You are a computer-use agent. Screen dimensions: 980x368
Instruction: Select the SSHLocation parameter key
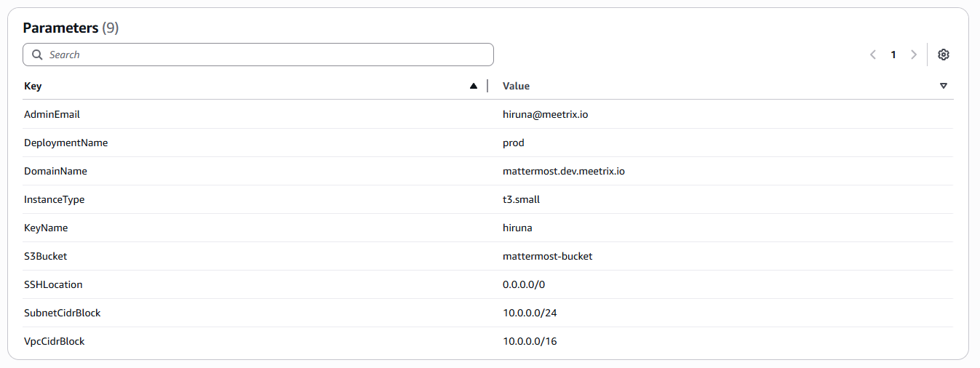(53, 284)
